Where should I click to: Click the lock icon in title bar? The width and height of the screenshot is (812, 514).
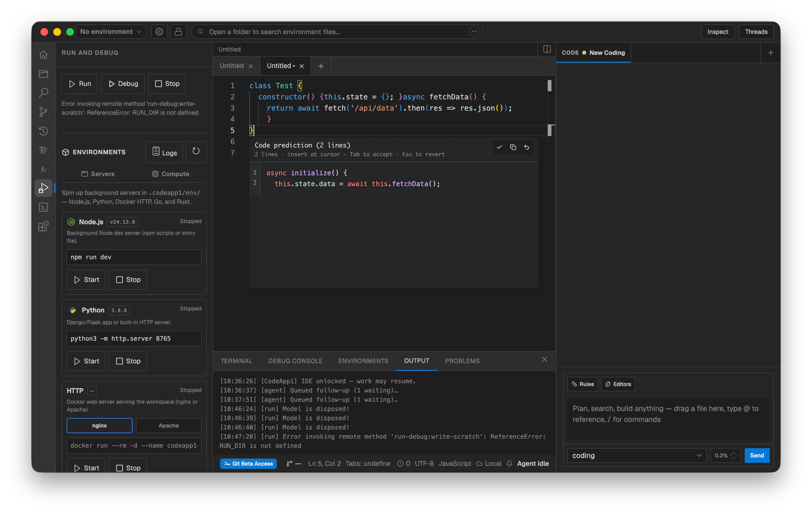(x=178, y=32)
